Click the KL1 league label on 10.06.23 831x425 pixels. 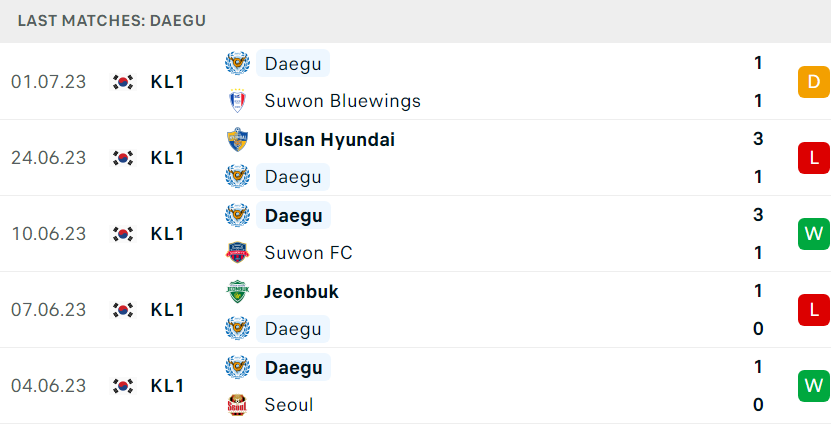pos(167,234)
